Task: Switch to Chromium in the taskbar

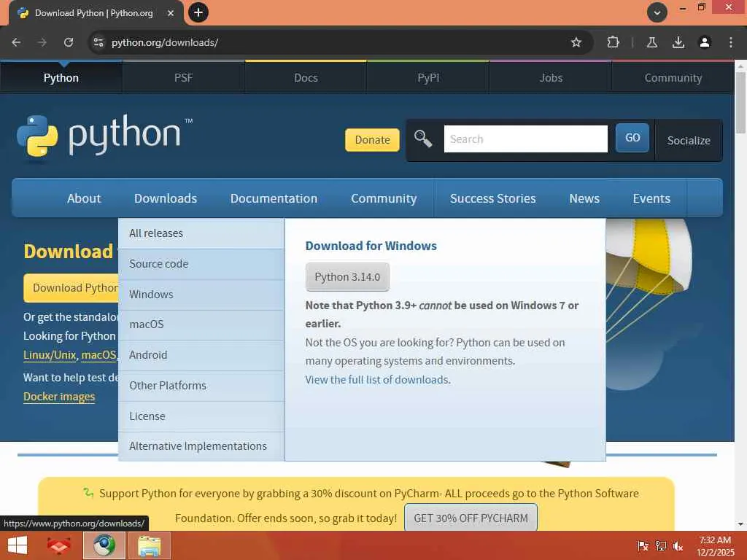Action: (x=104, y=545)
